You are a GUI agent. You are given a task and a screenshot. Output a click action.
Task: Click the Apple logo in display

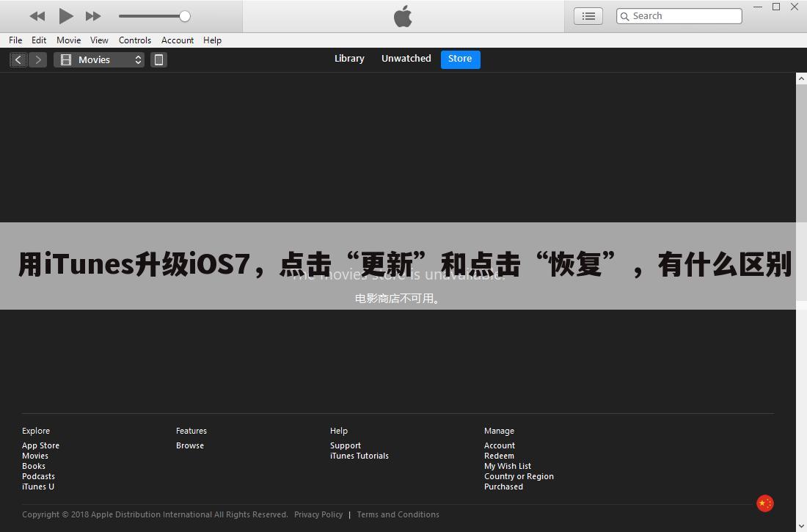(x=403, y=16)
